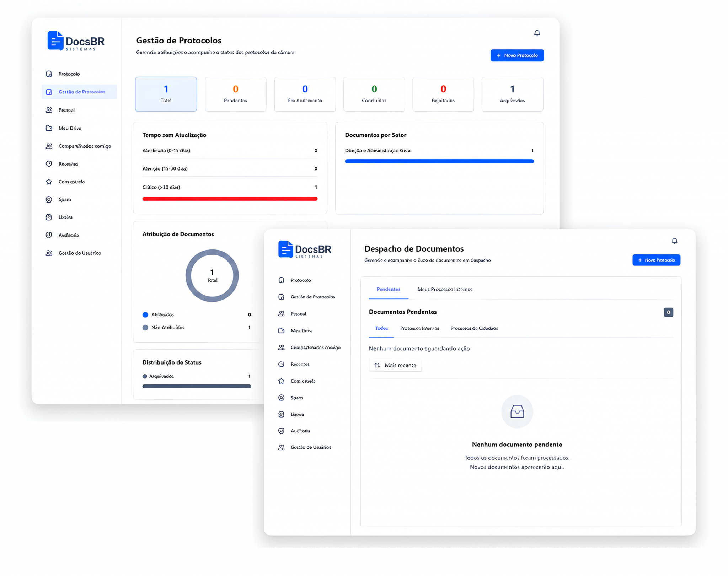Click Gestão de Protocolos icon in back window sidebar
This screenshot has width=728, height=576.
click(49, 92)
